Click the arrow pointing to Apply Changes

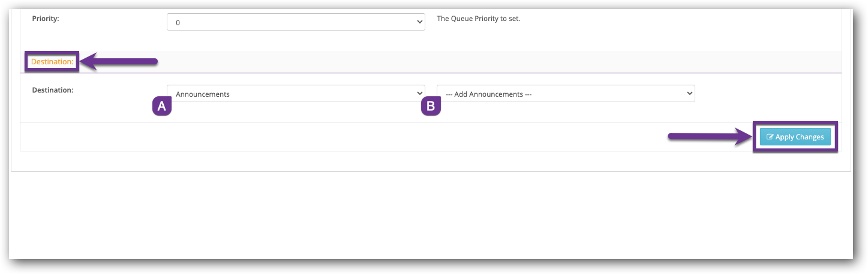709,137
